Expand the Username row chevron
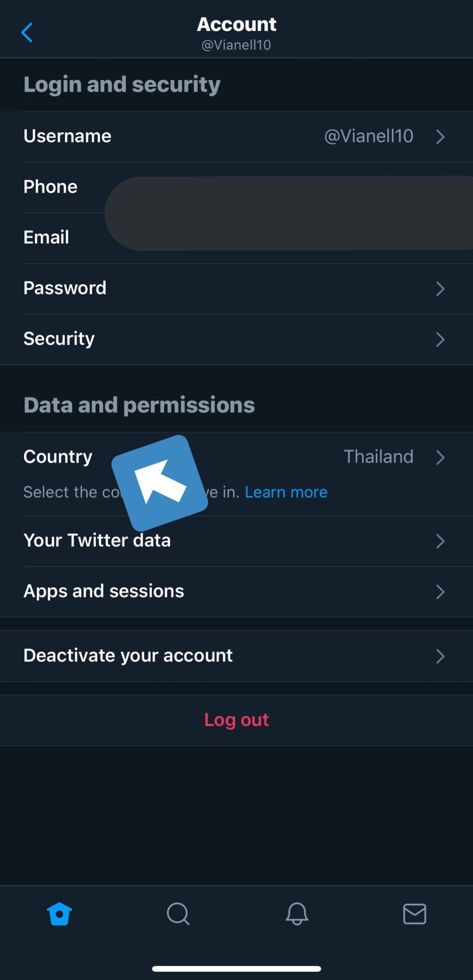This screenshot has height=980, width=473. (440, 137)
